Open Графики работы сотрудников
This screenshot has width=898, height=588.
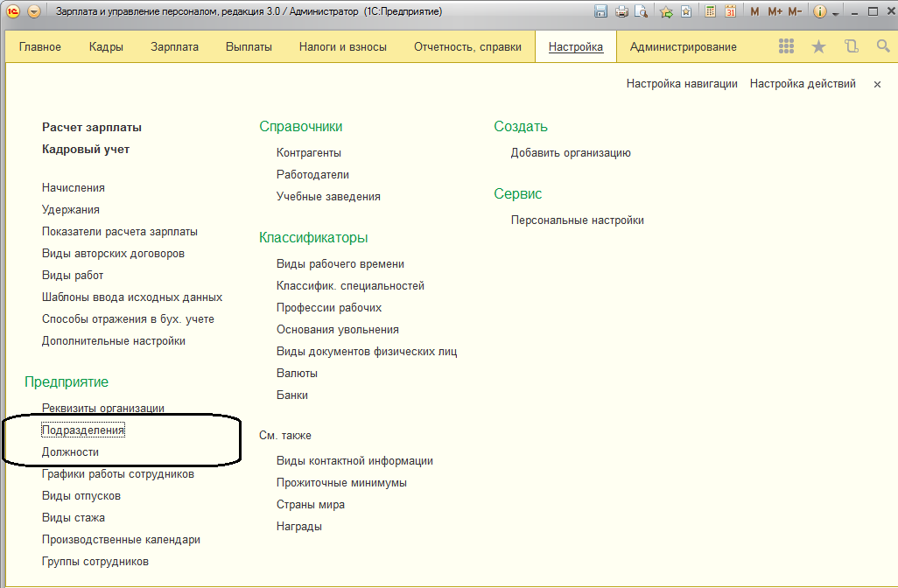[x=118, y=474]
